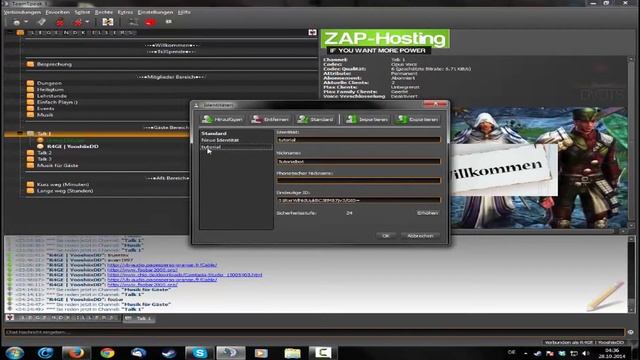This screenshot has width=640, height=360.
Task: Select the Besprechung channel
Action: tap(54, 64)
